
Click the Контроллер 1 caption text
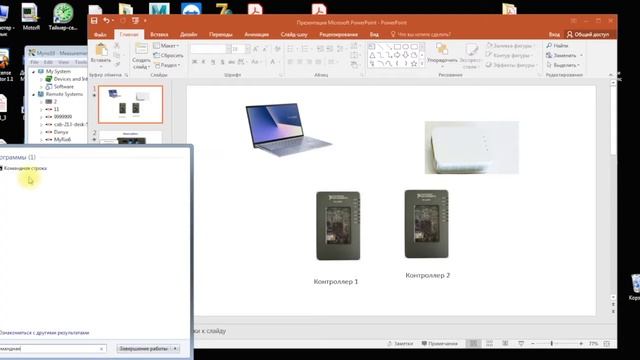pos(336,282)
